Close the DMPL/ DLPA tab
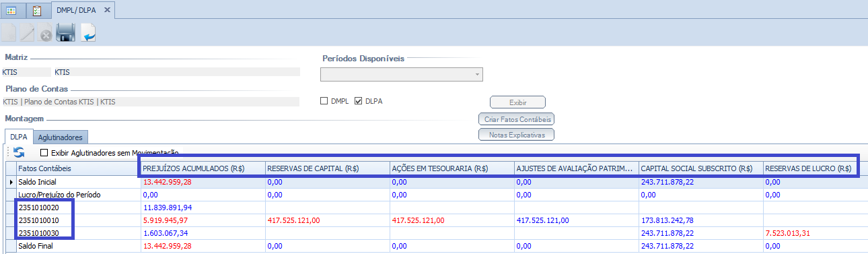 pos(107,10)
